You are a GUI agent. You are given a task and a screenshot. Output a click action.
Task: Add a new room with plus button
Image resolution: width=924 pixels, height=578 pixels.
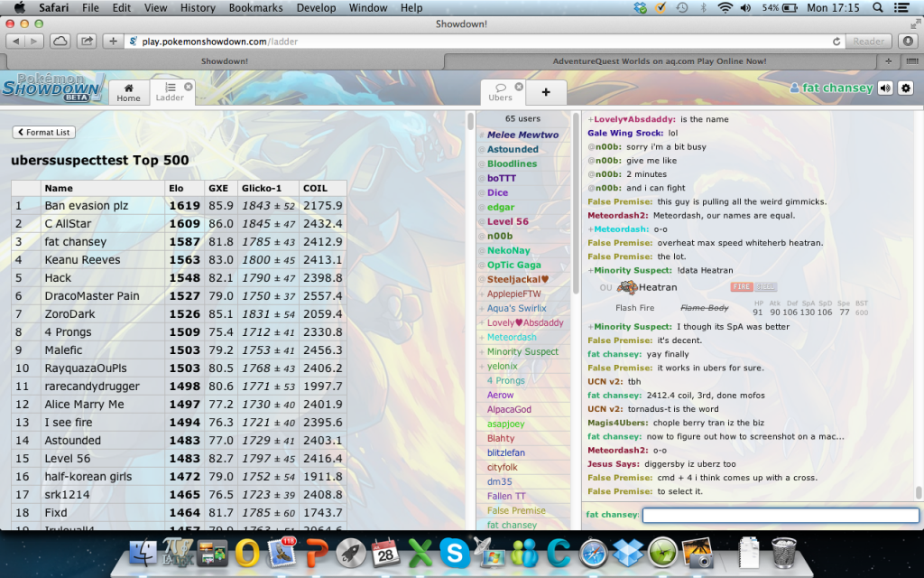546,92
